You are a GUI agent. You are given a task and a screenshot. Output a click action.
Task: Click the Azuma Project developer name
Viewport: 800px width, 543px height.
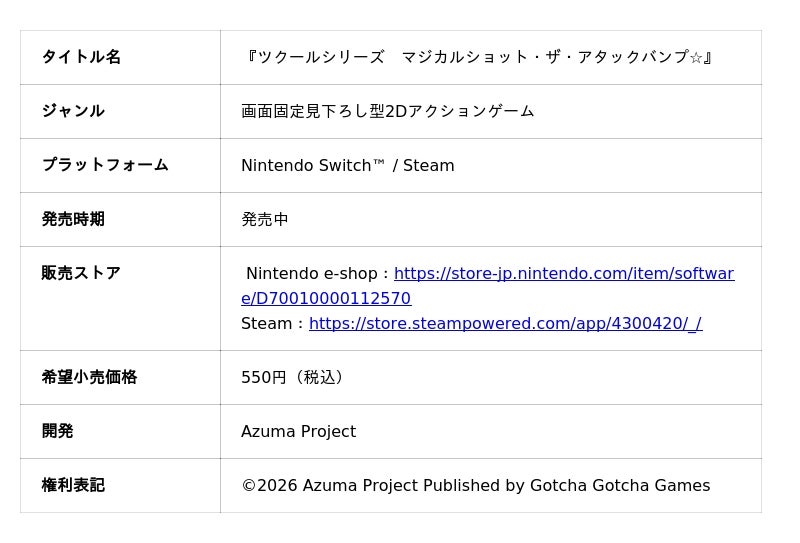(298, 432)
